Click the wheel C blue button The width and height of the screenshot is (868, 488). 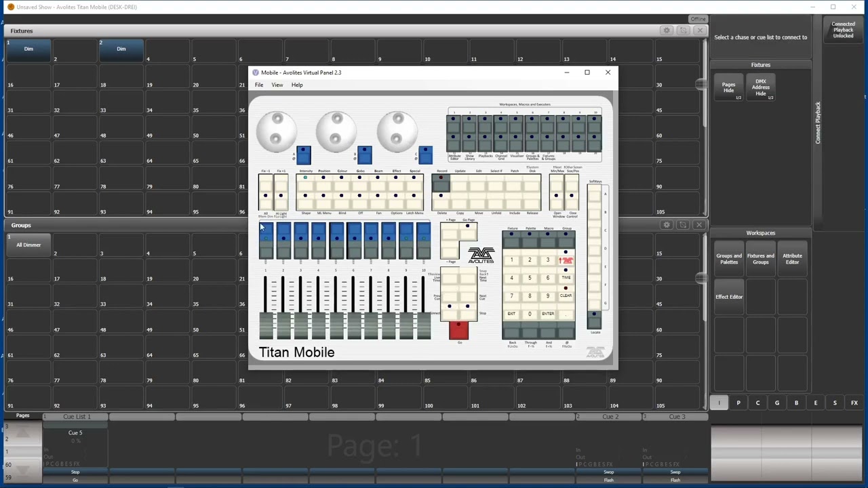[x=426, y=155]
